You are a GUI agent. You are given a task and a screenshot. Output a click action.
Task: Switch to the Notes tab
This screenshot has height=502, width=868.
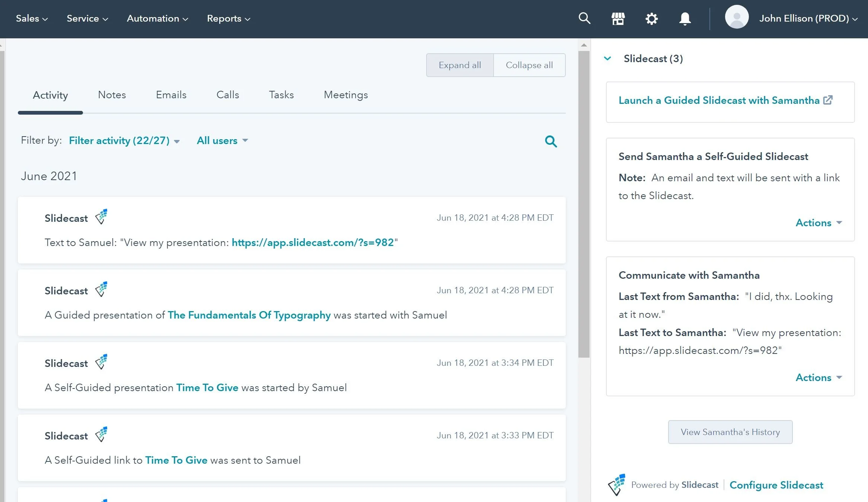tap(112, 95)
